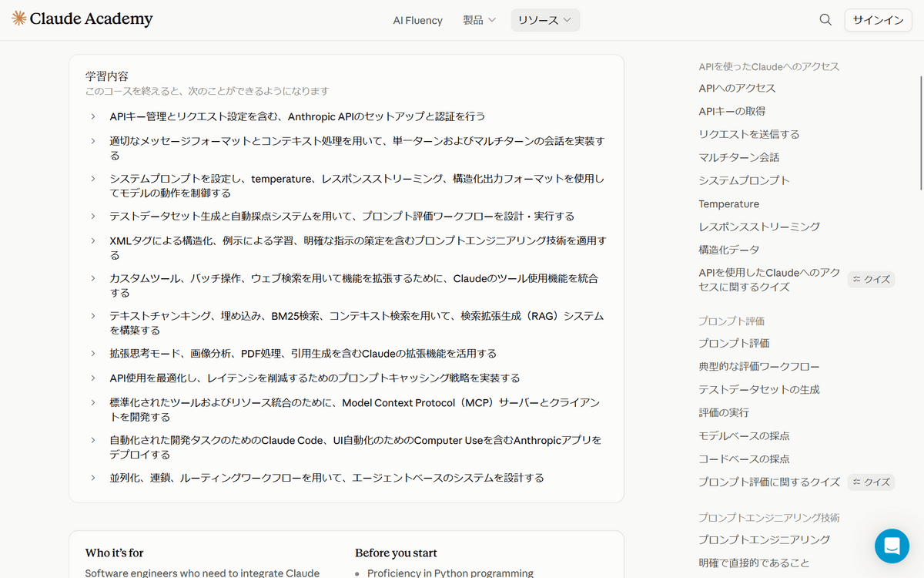Viewport: 924px width, 578px height.
Task: Select the システムプロンプト sidebar lesson
Action: [744, 180]
